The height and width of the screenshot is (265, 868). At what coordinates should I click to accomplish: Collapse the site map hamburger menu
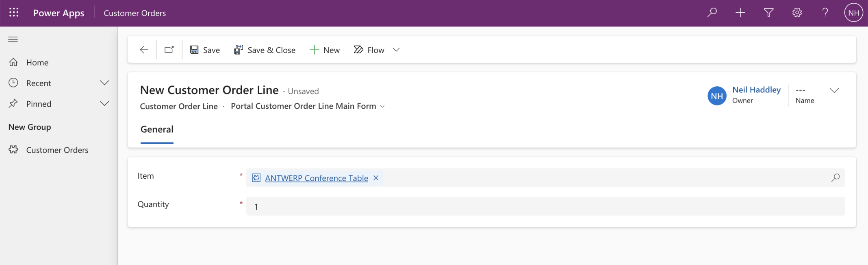pyautogui.click(x=13, y=39)
